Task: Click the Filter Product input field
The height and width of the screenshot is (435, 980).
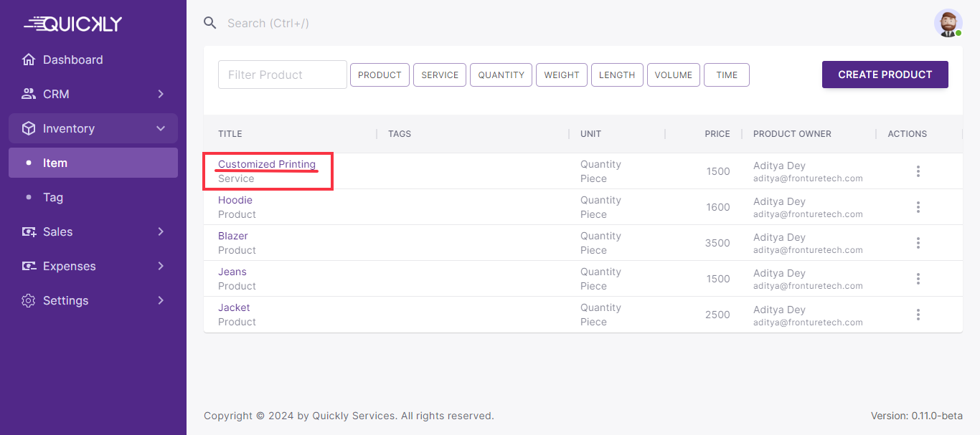Action: tap(282, 75)
